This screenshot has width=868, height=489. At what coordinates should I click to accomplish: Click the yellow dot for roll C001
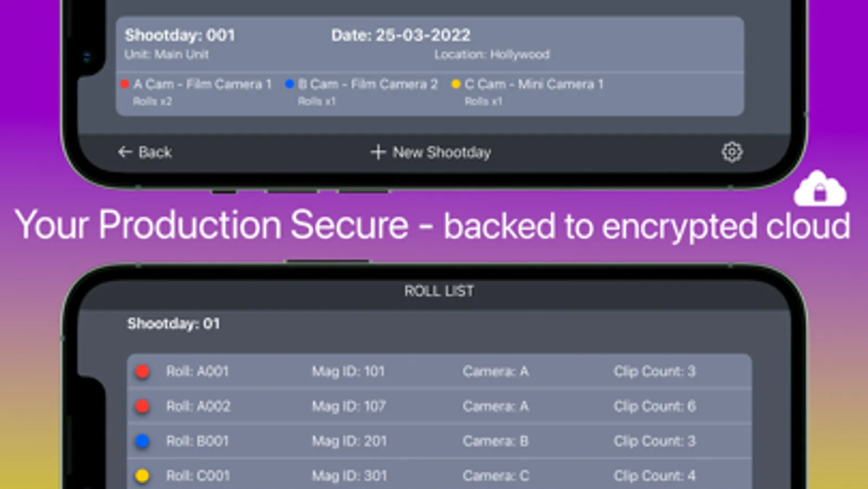tap(142, 476)
